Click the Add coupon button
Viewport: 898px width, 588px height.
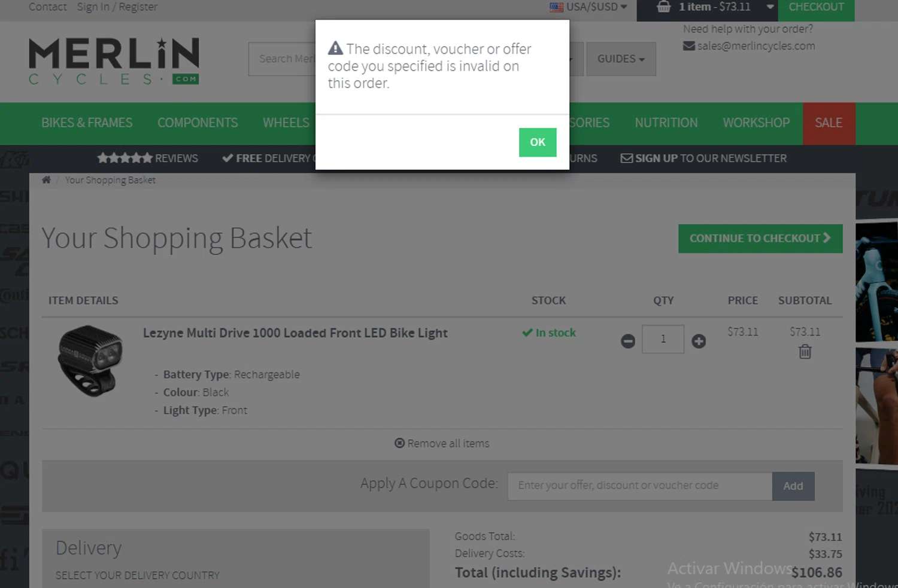pyautogui.click(x=793, y=486)
